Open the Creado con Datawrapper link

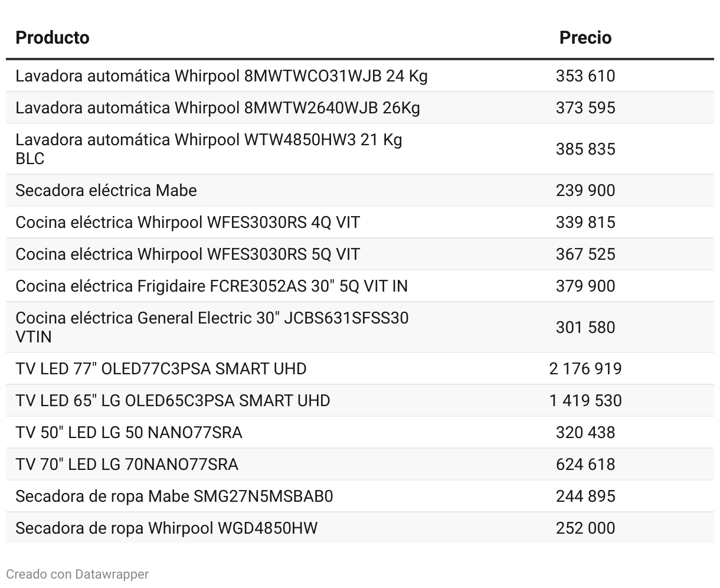click(77, 574)
